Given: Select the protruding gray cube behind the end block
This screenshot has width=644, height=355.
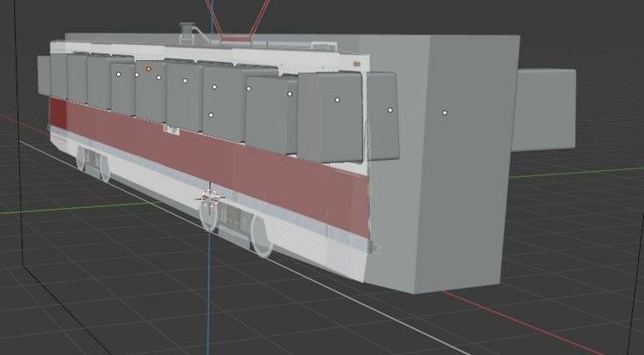Looking at the screenshot, I should tap(543, 110).
